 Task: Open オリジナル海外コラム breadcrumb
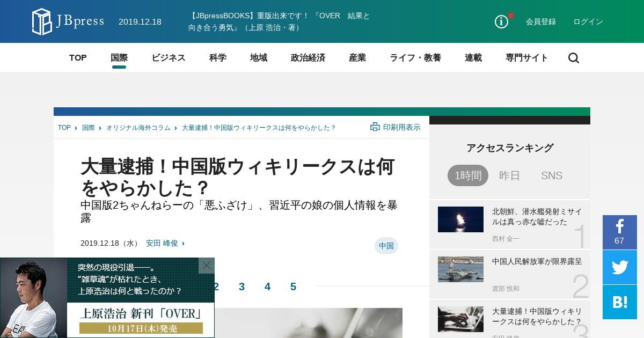138,128
